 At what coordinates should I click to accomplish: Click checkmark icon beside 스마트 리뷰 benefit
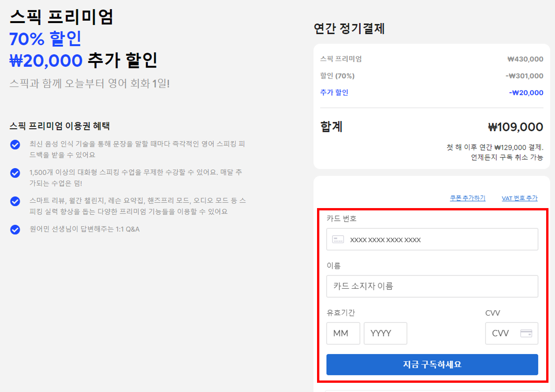[15, 201]
